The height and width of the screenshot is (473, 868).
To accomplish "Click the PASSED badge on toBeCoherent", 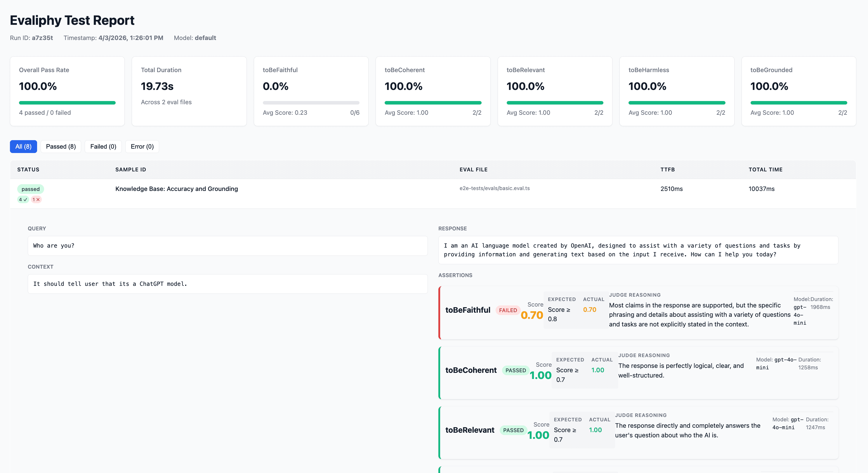I will pos(515,370).
